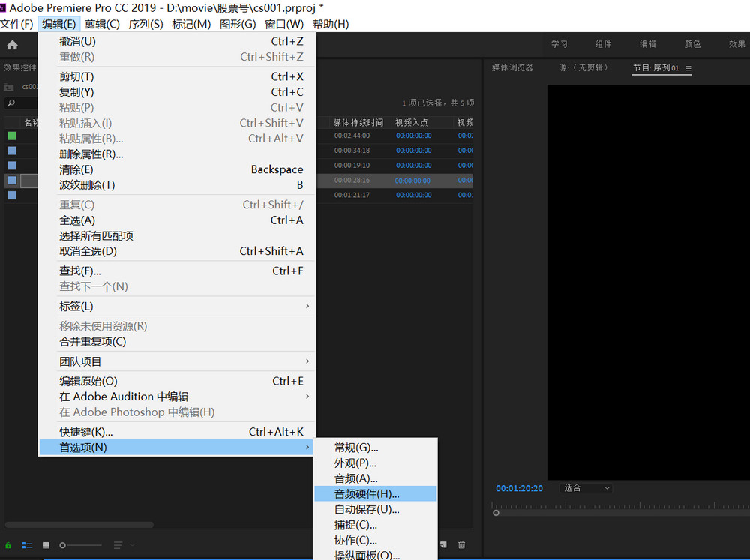Open the 图形(G) menu
Image resolution: width=750 pixels, height=560 pixels.
pyautogui.click(x=238, y=24)
